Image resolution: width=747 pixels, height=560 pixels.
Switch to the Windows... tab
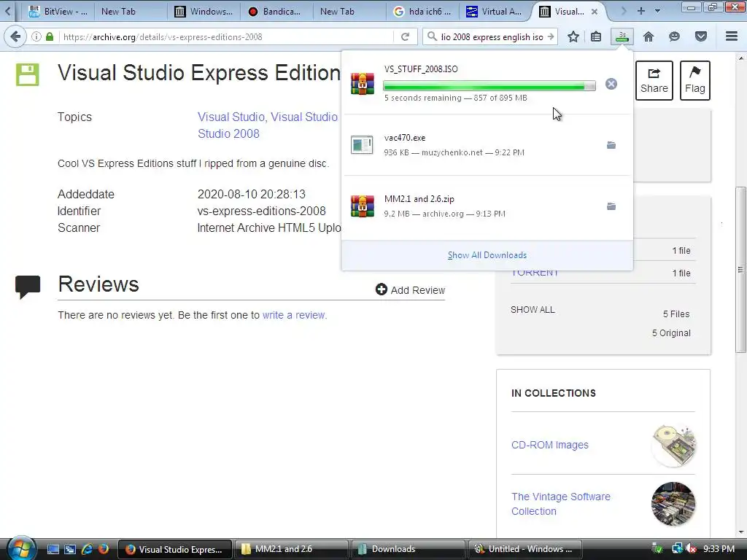[x=204, y=12]
